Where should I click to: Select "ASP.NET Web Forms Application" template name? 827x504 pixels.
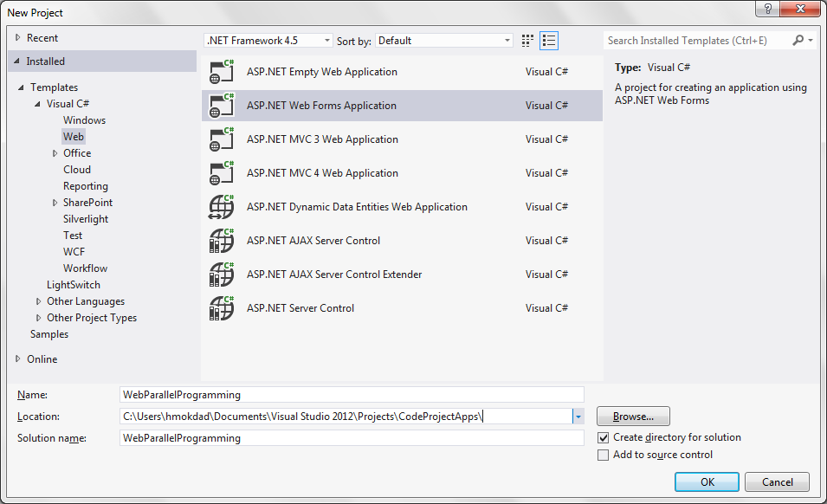point(321,106)
